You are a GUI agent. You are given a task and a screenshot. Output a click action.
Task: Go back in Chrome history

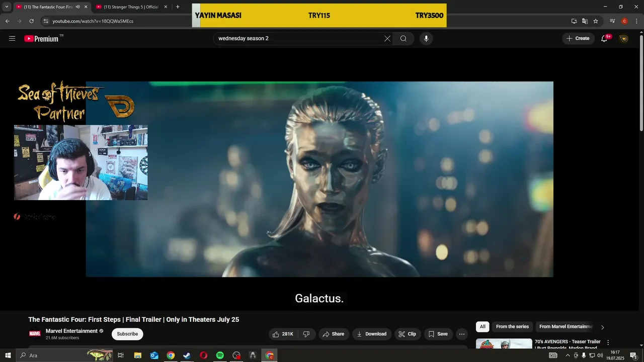(7, 21)
